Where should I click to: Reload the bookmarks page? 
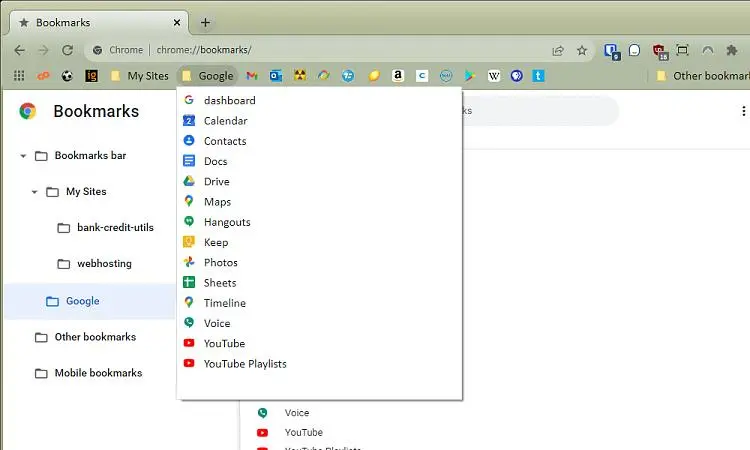(x=67, y=50)
